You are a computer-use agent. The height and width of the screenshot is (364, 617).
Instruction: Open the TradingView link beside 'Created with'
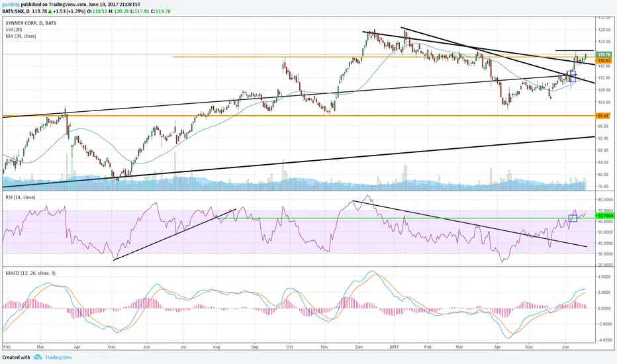coord(58,357)
